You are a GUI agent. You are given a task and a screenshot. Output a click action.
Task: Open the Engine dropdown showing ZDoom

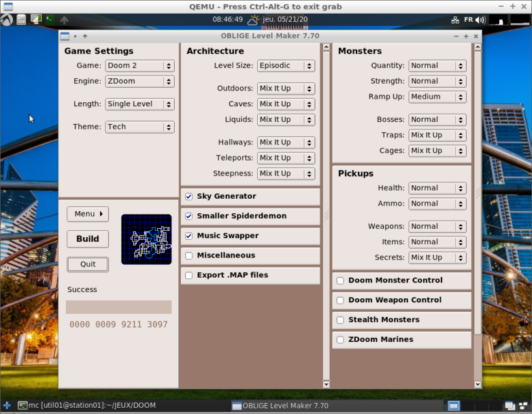pyautogui.click(x=139, y=82)
